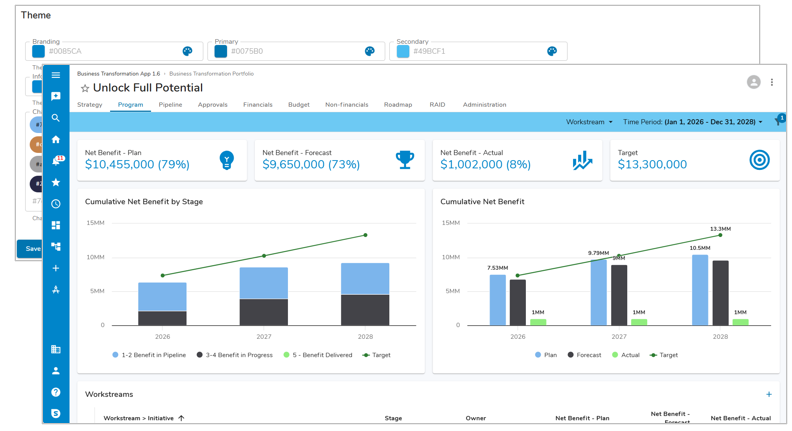The image size is (792, 431).
Task: Switch to the Financials tab
Action: 257,105
